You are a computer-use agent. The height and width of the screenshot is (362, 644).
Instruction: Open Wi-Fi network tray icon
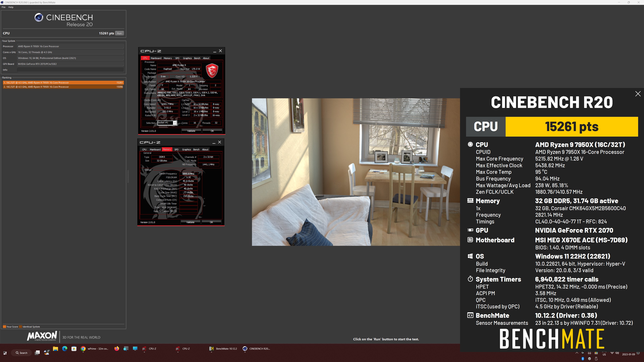612,353
